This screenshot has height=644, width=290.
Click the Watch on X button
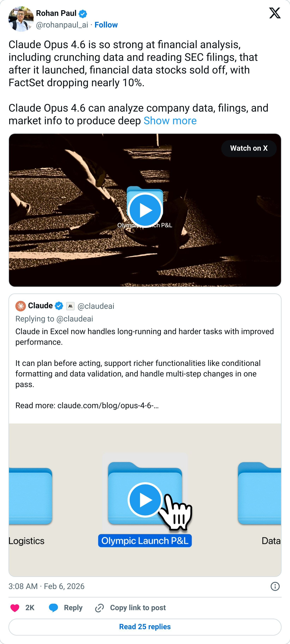249,148
